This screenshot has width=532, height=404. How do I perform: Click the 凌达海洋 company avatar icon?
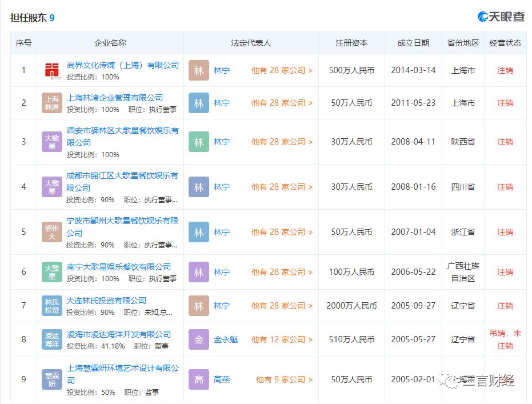(x=52, y=339)
